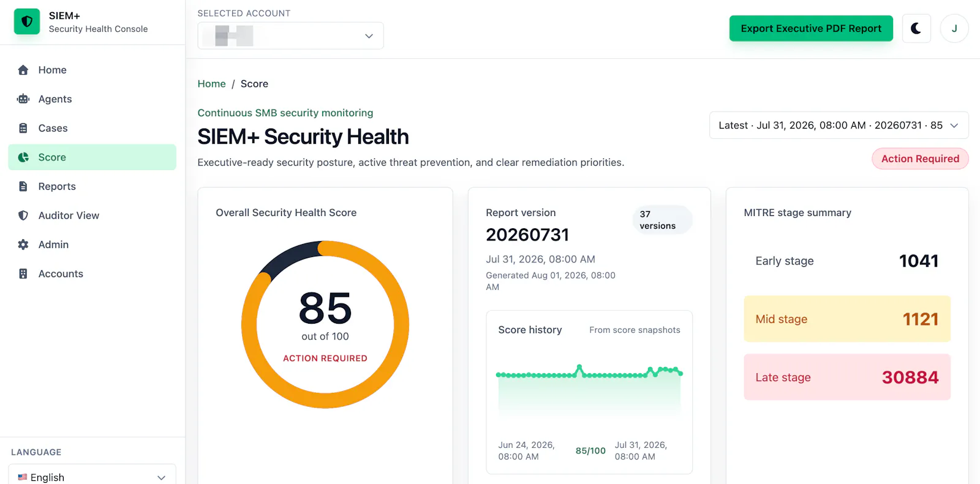Open Auditor View in the sidebar
The height and width of the screenshot is (484, 980).
click(92, 215)
